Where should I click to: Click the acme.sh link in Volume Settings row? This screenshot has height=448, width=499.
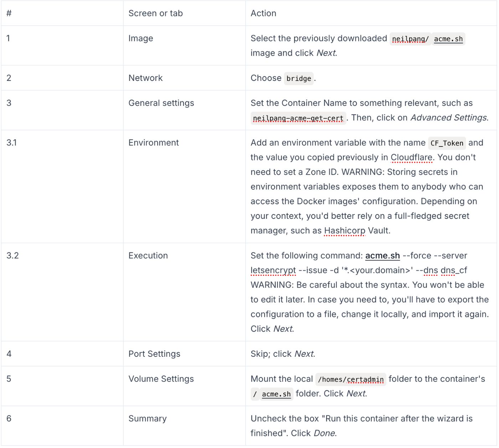point(276,394)
